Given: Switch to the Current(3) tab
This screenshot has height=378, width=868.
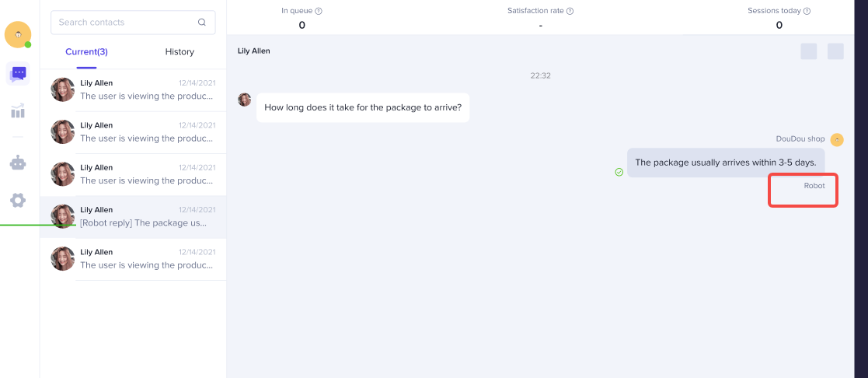Looking at the screenshot, I should (86, 52).
